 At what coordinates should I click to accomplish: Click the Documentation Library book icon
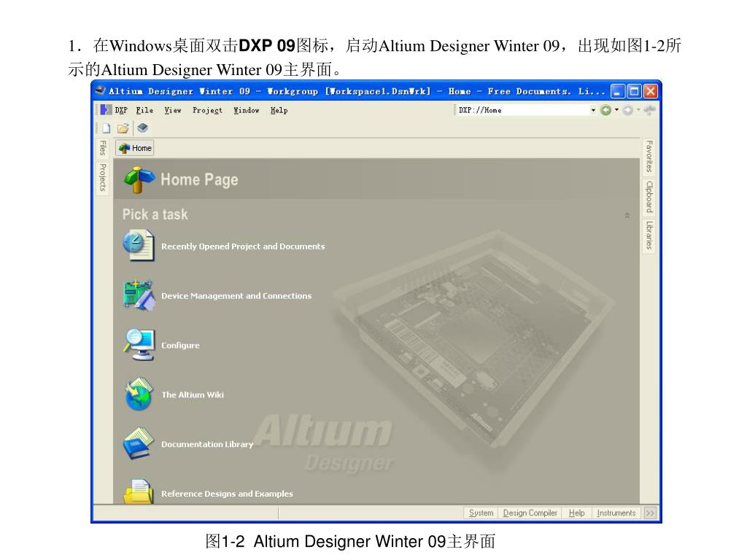pos(139,443)
